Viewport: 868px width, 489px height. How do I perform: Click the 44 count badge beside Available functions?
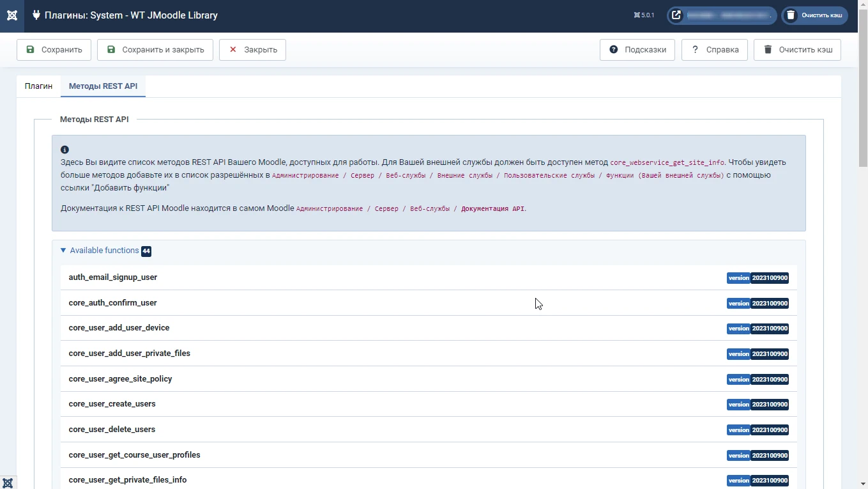[146, 251]
